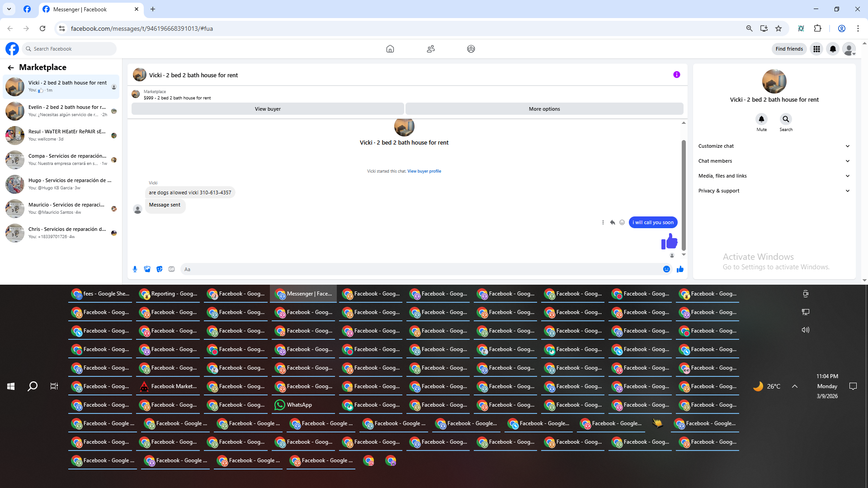Expand the Customize chat section
Screen dimensions: 868x488
774,146
